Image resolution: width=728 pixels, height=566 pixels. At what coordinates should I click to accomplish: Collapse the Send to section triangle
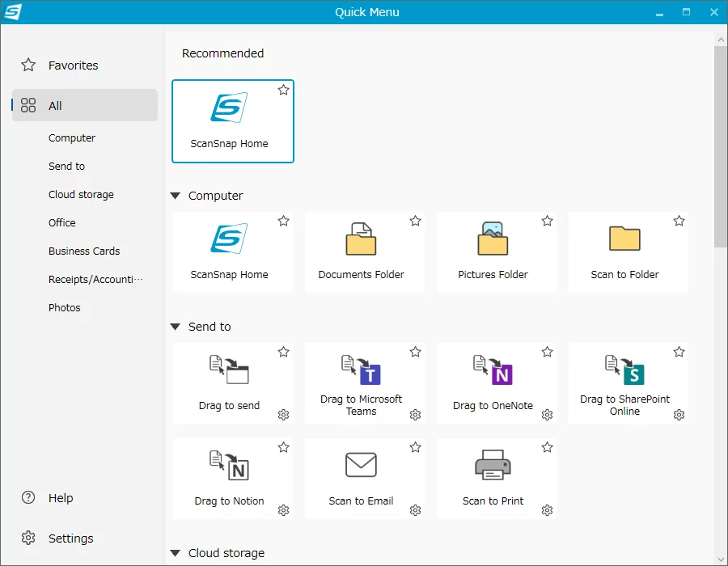(175, 327)
